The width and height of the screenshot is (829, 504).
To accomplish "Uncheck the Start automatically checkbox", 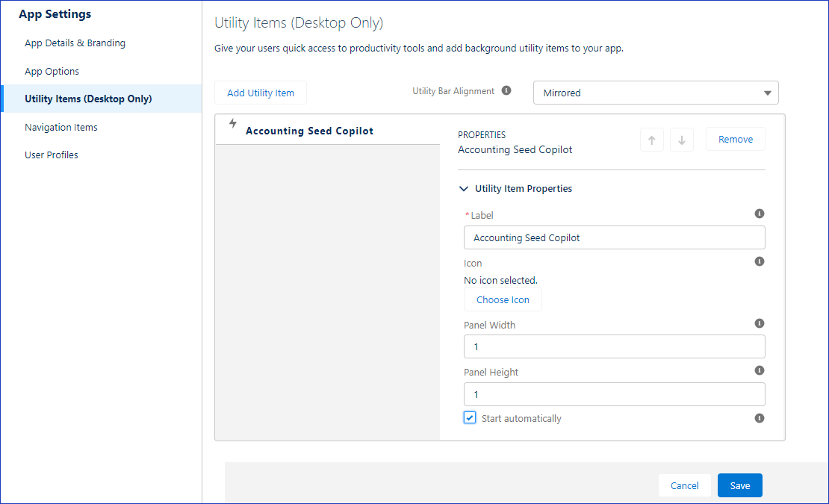I will tap(470, 418).
